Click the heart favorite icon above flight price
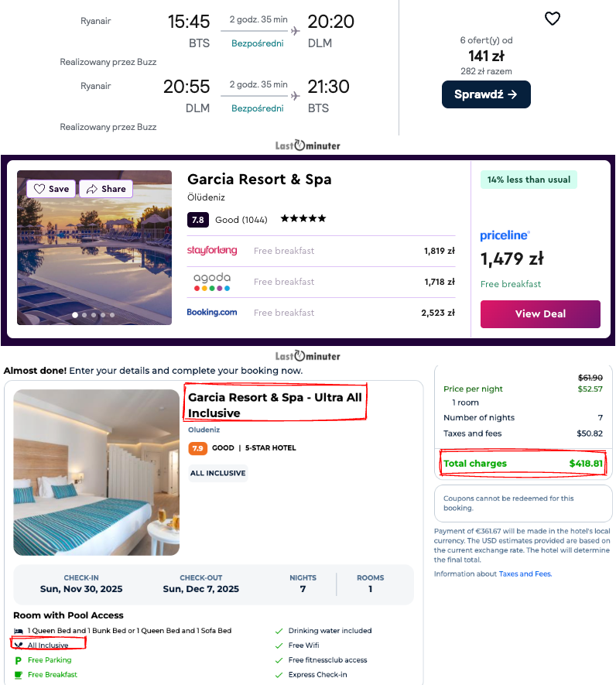 pyautogui.click(x=552, y=19)
